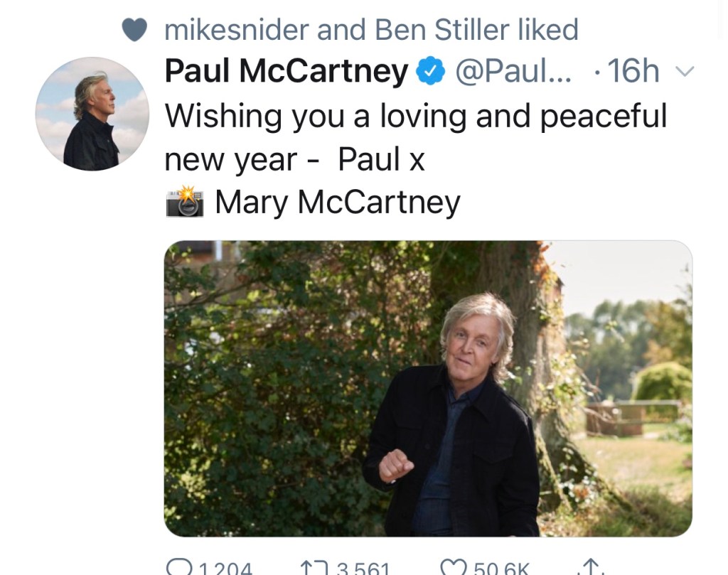Open the attached photo of the man outdoors
Viewport: 728px width, 575px height.
click(x=428, y=388)
